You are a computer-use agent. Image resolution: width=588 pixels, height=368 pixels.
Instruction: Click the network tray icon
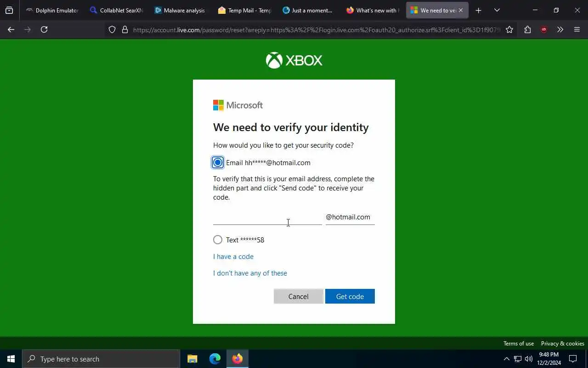click(x=518, y=359)
